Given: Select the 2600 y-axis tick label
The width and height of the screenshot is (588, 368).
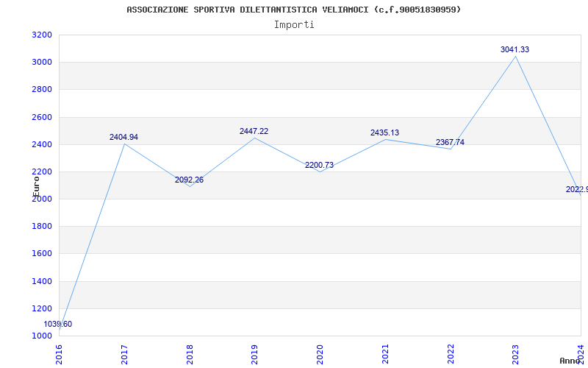Looking at the screenshot, I should pyautogui.click(x=42, y=117).
